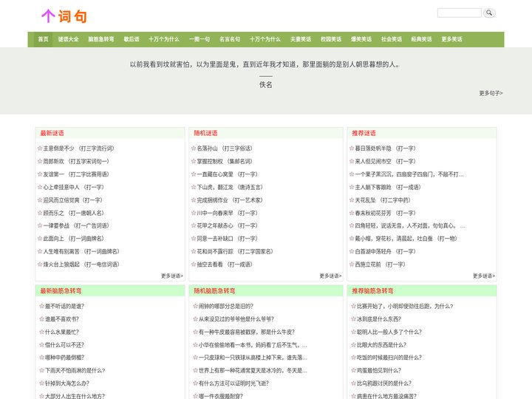Open riddle 一律要参战 (打一广告词语)

76,225
